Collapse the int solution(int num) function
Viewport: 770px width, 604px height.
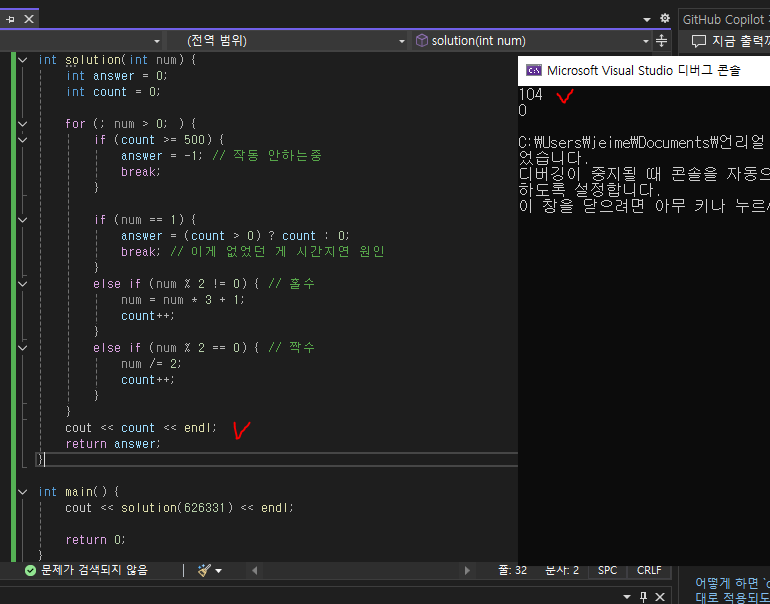[23, 60]
